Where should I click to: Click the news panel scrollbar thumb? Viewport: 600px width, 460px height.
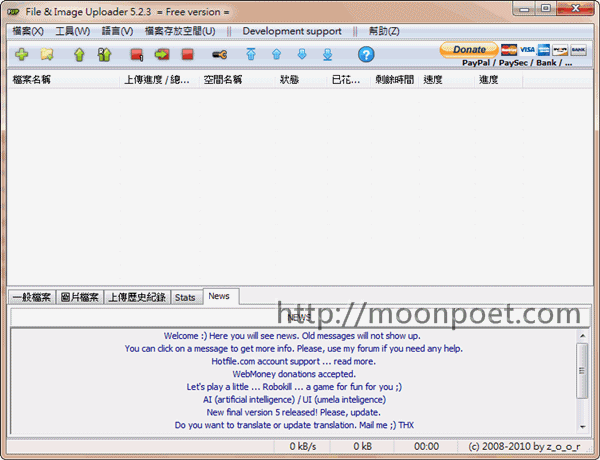582,370
